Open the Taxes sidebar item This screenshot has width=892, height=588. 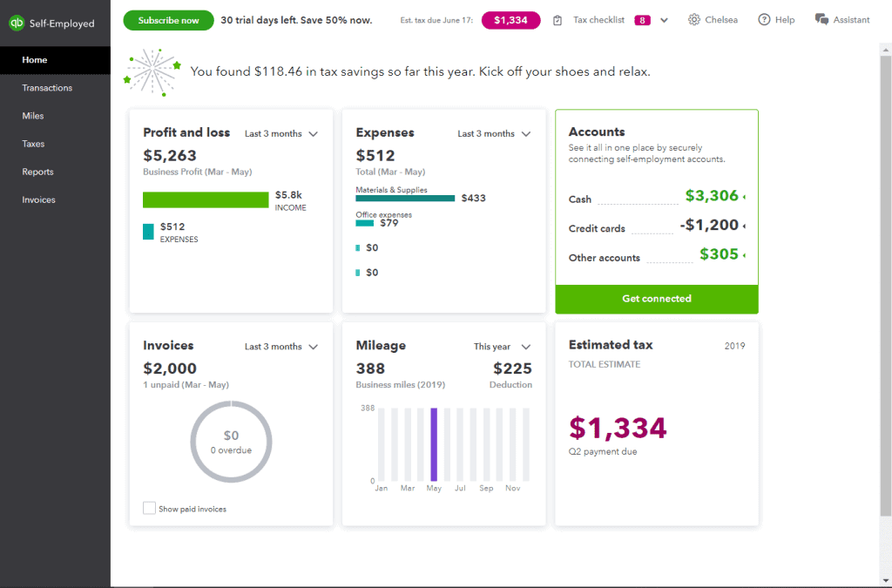32,143
